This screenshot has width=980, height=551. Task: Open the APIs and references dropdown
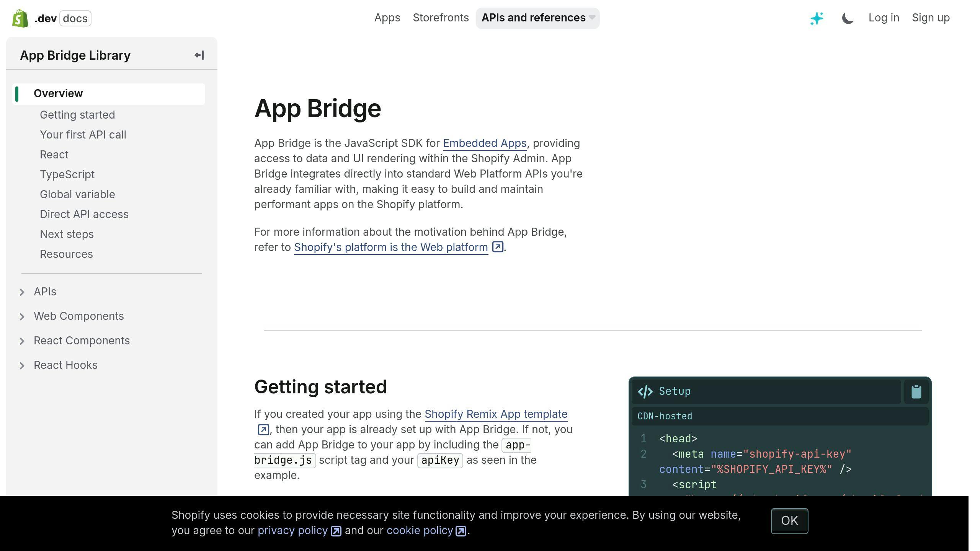click(x=537, y=18)
